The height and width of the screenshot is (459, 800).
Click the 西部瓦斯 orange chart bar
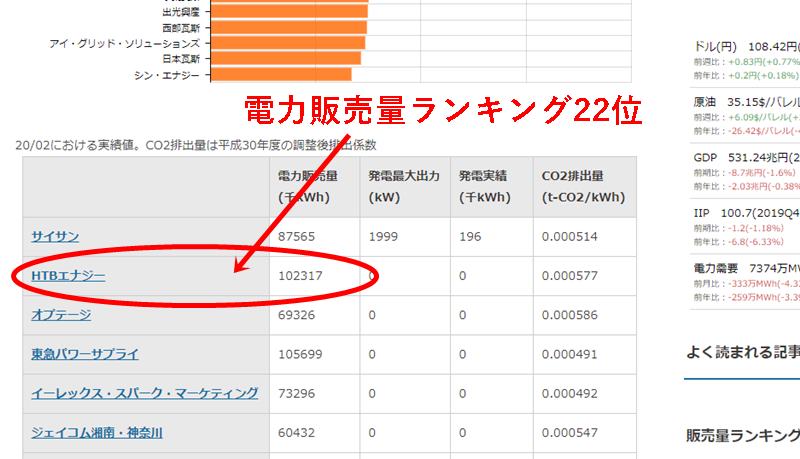(289, 28)
